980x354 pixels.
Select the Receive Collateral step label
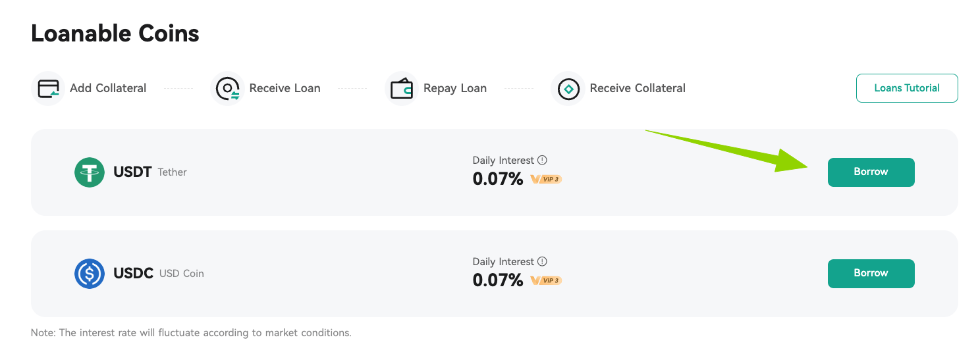pos(638,88)
